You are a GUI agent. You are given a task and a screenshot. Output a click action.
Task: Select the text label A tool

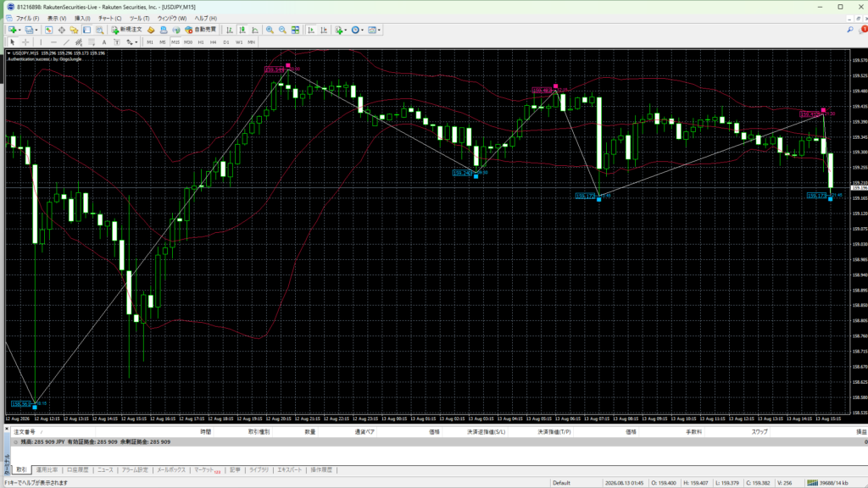click(104, 42)
